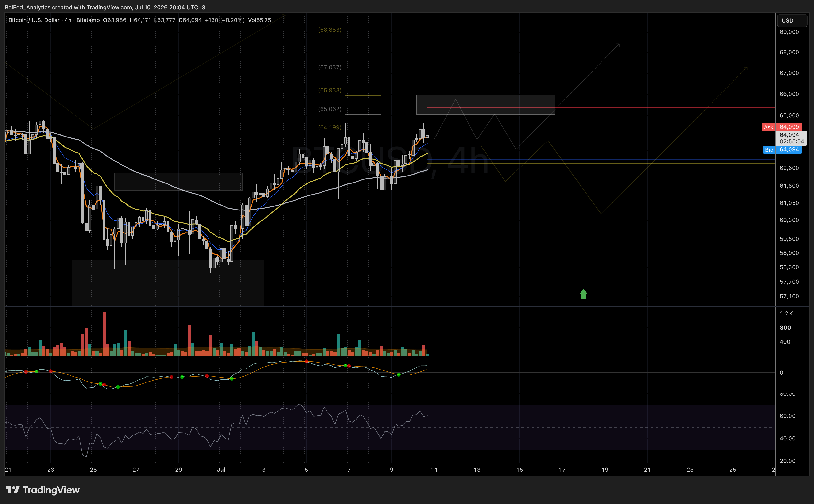Viewport: 814px width, 504px height.
Task: Click the 1.2K volume axis label
Action: pyautogui.click(x=786, y=313)
